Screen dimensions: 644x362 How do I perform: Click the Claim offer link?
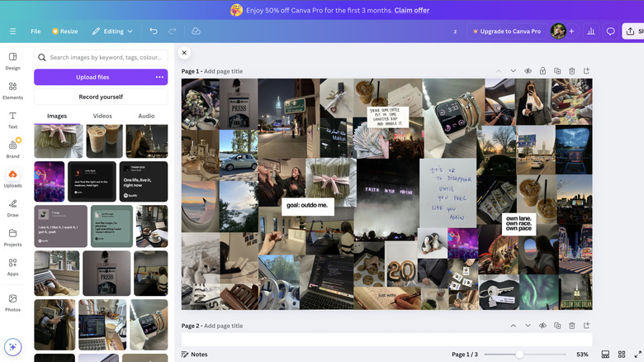point(411,10)
